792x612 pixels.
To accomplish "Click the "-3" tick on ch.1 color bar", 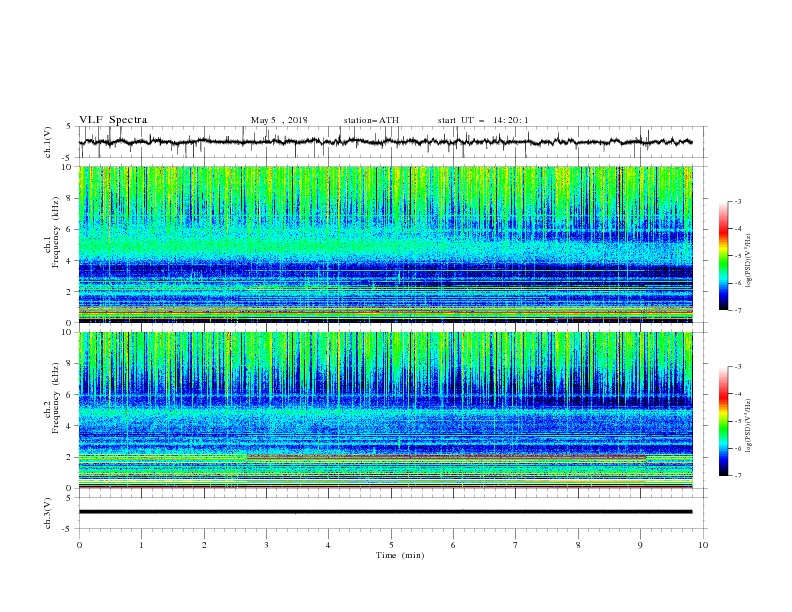I will pyautogui.click(x=737, y=201).
